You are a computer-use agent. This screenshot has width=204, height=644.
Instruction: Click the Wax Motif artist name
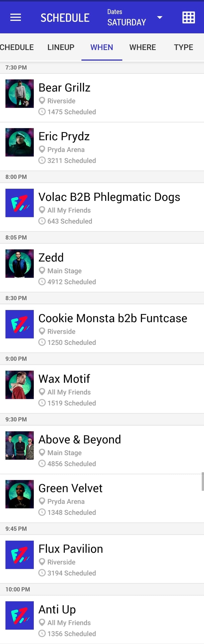[x=64, y=379]
